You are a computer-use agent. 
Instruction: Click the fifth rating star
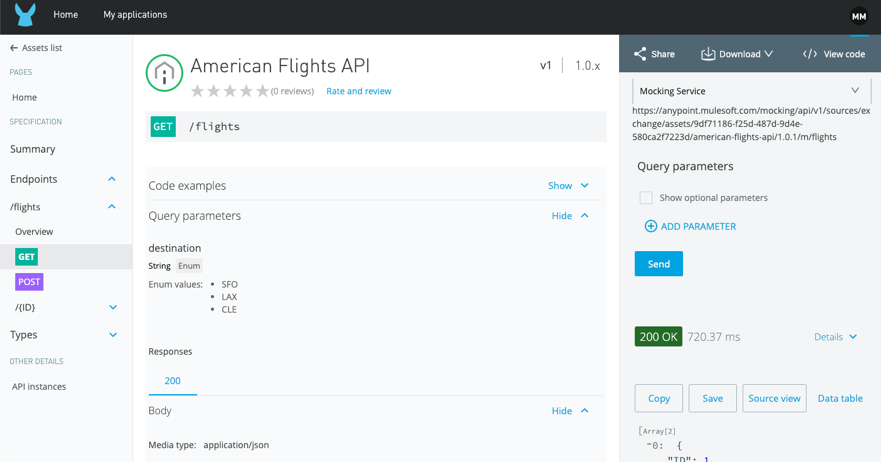(262, 91)
